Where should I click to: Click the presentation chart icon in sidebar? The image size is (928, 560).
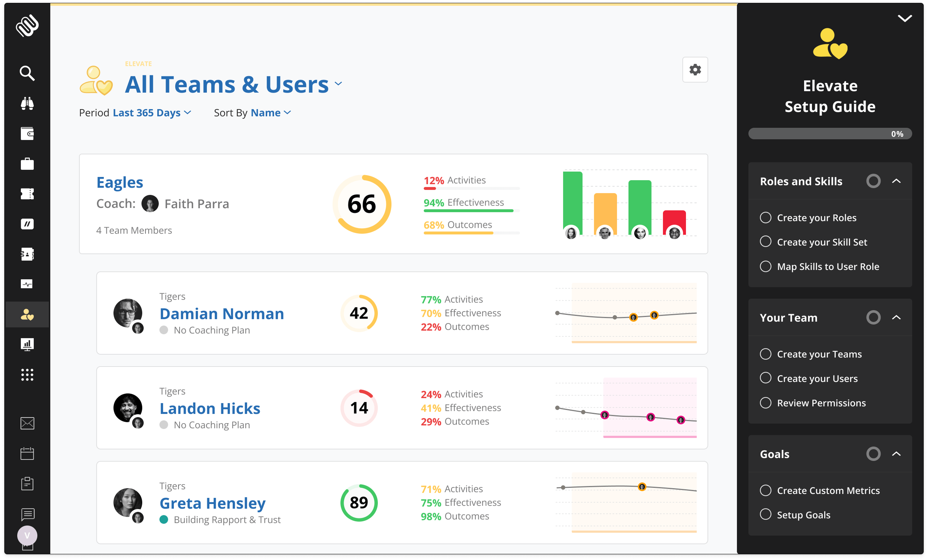(27, 344)
